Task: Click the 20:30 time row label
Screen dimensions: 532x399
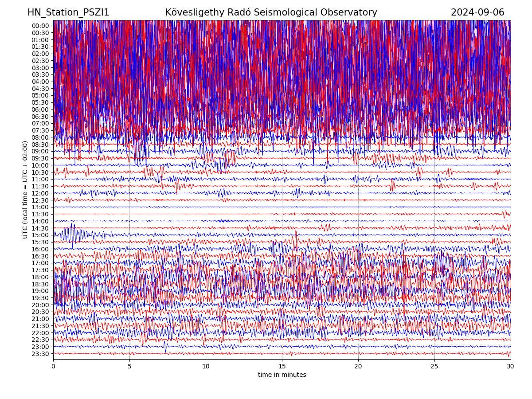Action: [x=40, y=312]
